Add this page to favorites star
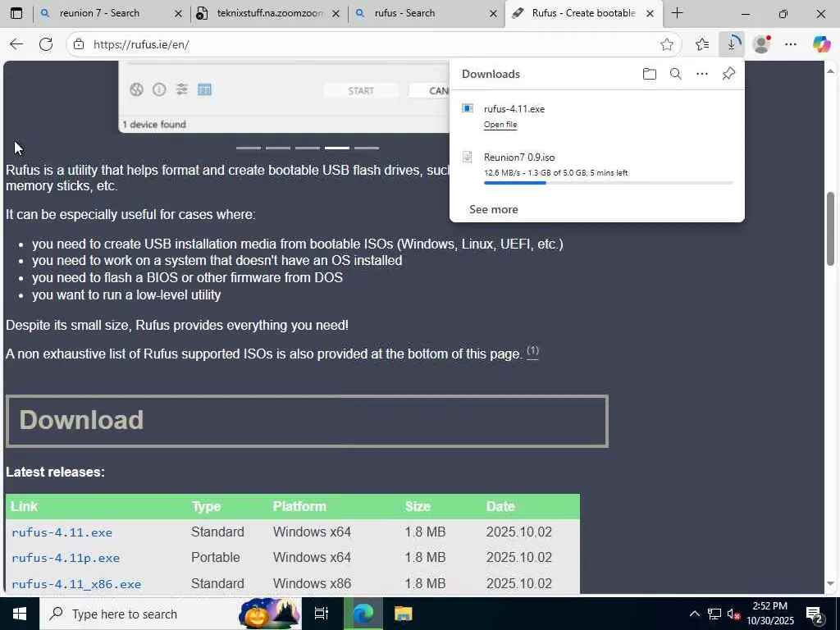Viewport: 840px width, 630px height. 666,44
